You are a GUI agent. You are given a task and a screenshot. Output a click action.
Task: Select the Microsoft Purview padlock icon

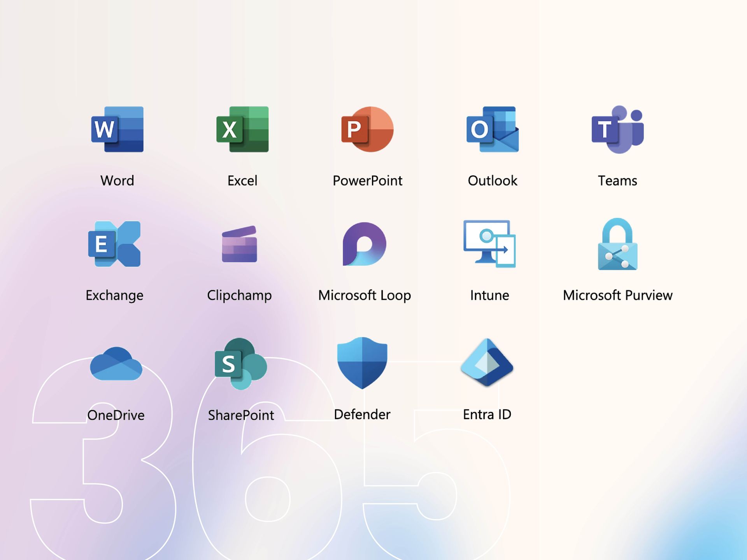(618, 244)
